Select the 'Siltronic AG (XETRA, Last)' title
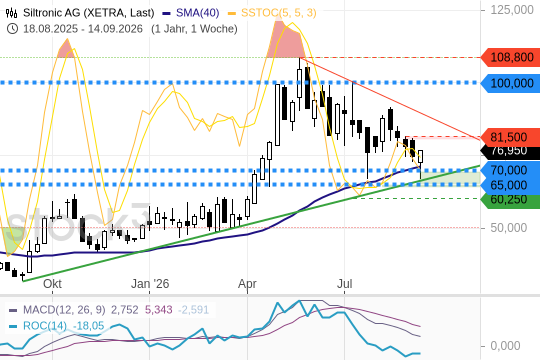The image size is (540, 360). (89, 13)
